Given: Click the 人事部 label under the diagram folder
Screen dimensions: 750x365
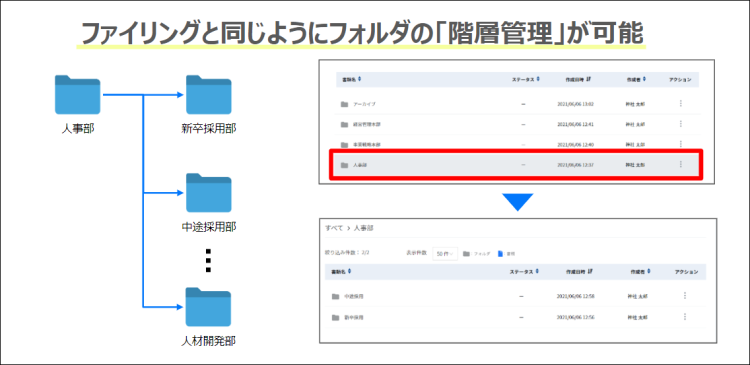Looking at the screenshot, I should tap(78, 128).
